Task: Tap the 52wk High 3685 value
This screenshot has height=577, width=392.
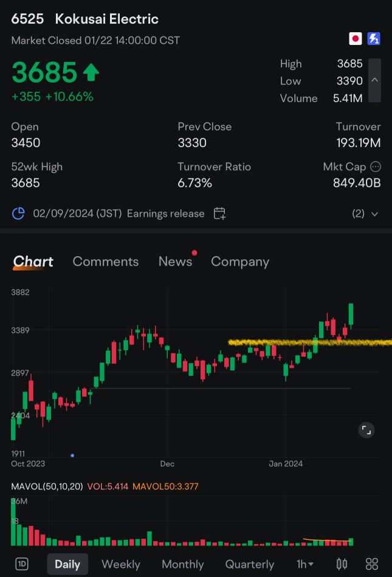Action: pyautogui.click(x=26, y=183)
